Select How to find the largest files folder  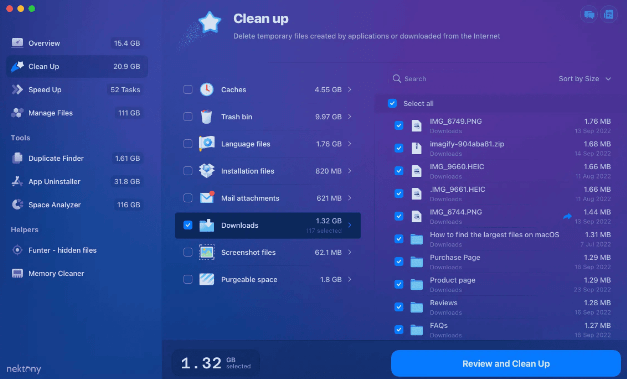(494, 235)
